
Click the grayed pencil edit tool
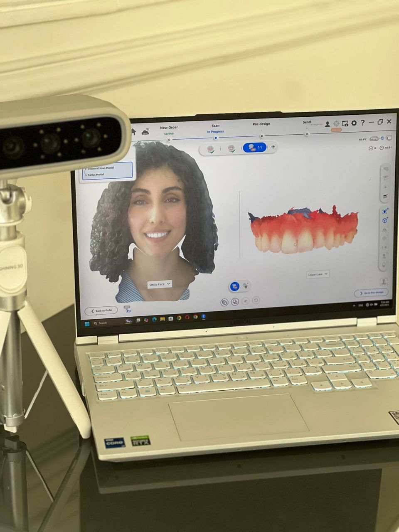(246, 301)
